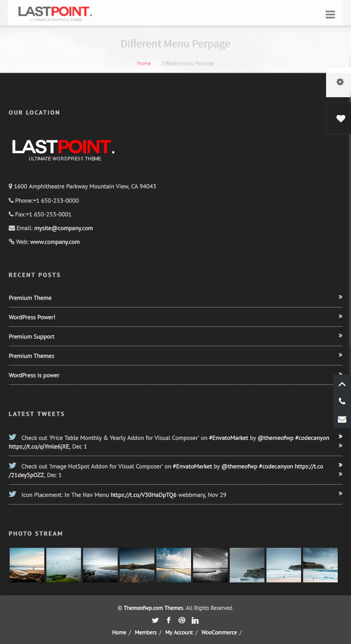
Task: Click the arrow on Icon Placement tweet row
Action: click(x=340, y=493)
